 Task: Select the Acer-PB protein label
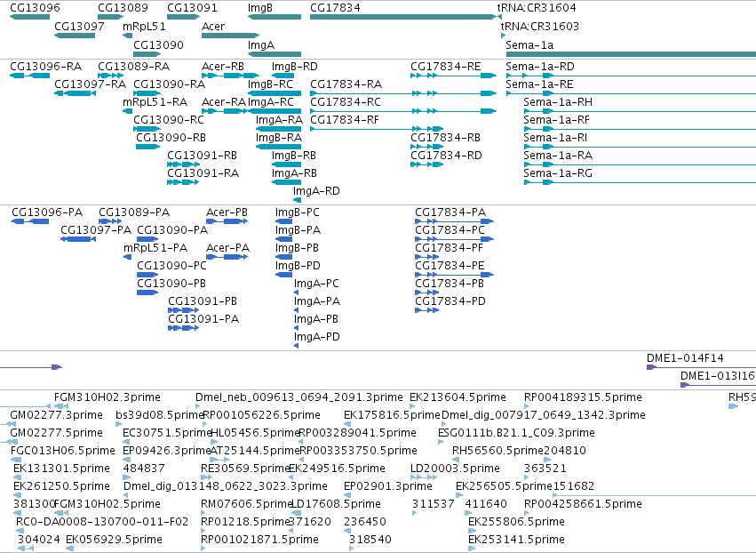click(x=227, y=212)
